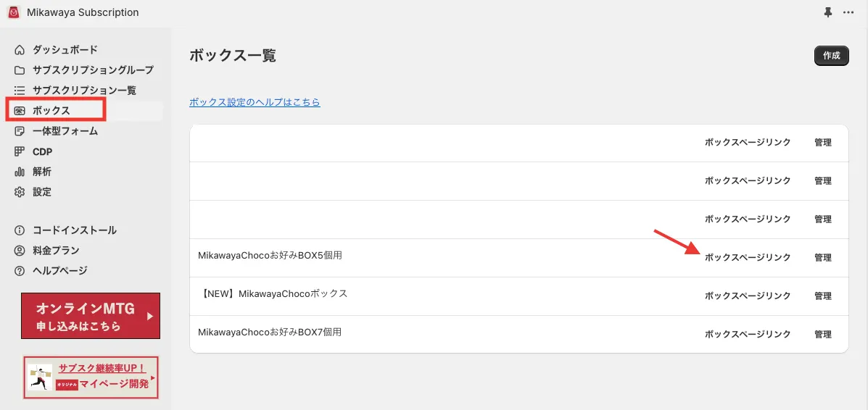The height and width of the screenshot is (410, 868).
Task: Select the MikawayaChocoお好みBOX5個用 row name
Action: click(270, 255)
